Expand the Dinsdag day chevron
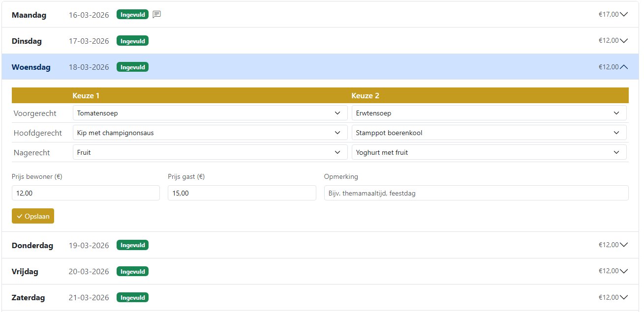This screenshot has width=644, height=312. click(624, 41)
